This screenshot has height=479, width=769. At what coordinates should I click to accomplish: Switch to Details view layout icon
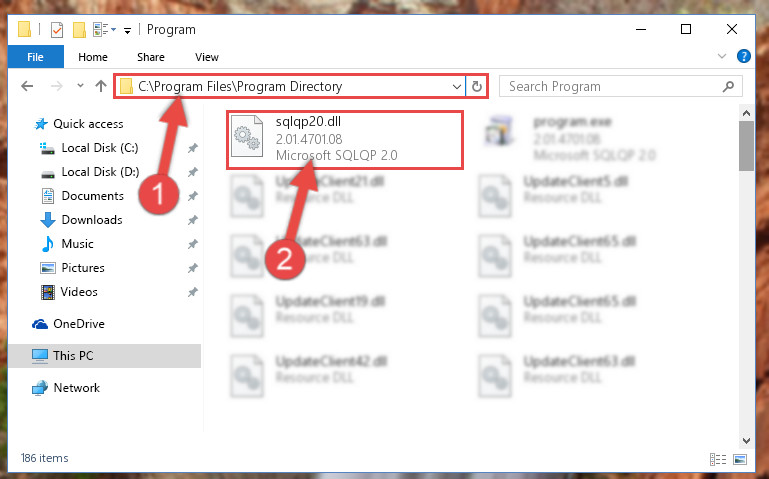click(718, 459)
